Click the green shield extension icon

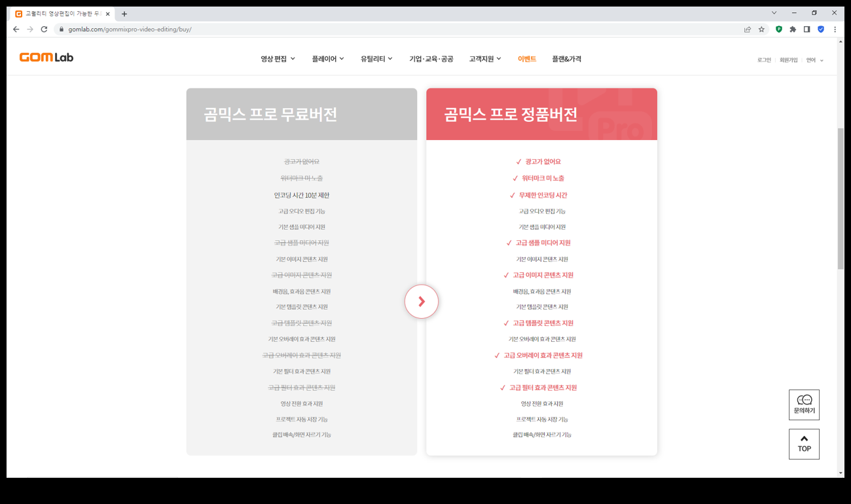pos(779,29)
